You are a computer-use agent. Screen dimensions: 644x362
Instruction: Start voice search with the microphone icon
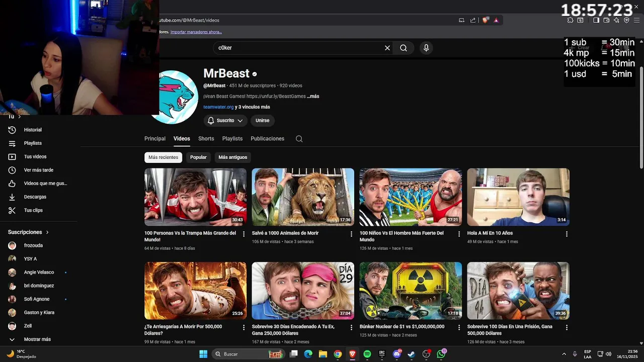coord(426,48)
